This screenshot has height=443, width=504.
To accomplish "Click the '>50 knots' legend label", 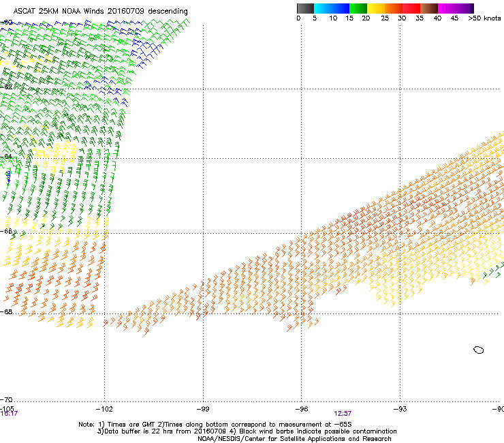I will pos(484,18).
